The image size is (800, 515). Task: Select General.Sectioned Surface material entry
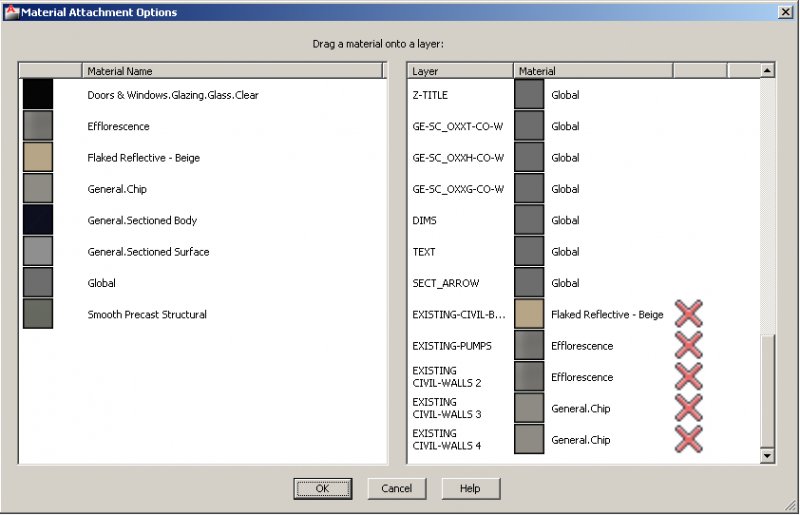[x=148, y=252]
